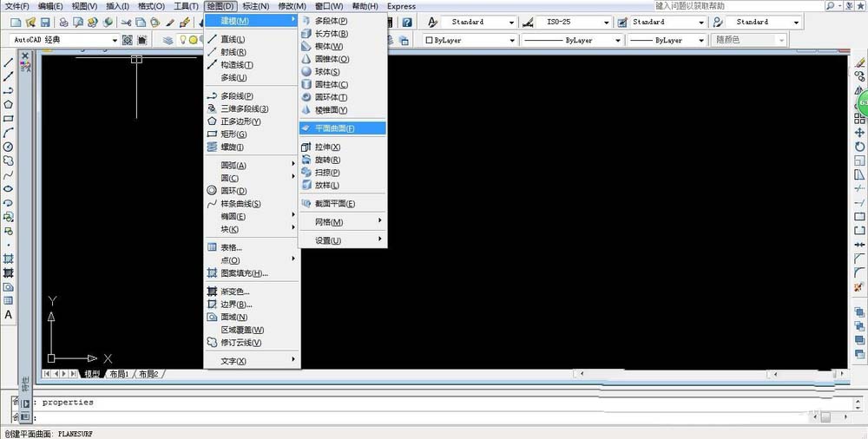Select the Table tool in left toolbar
This screenshot has height=439, width=868.
pos(9,300)
